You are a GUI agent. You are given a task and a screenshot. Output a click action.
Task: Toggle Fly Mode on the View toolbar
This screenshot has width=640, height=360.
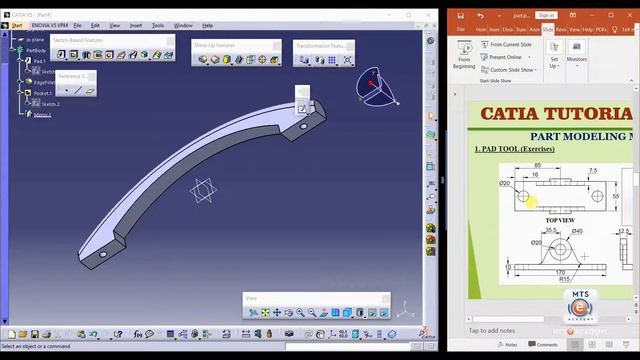pos(253,313)
